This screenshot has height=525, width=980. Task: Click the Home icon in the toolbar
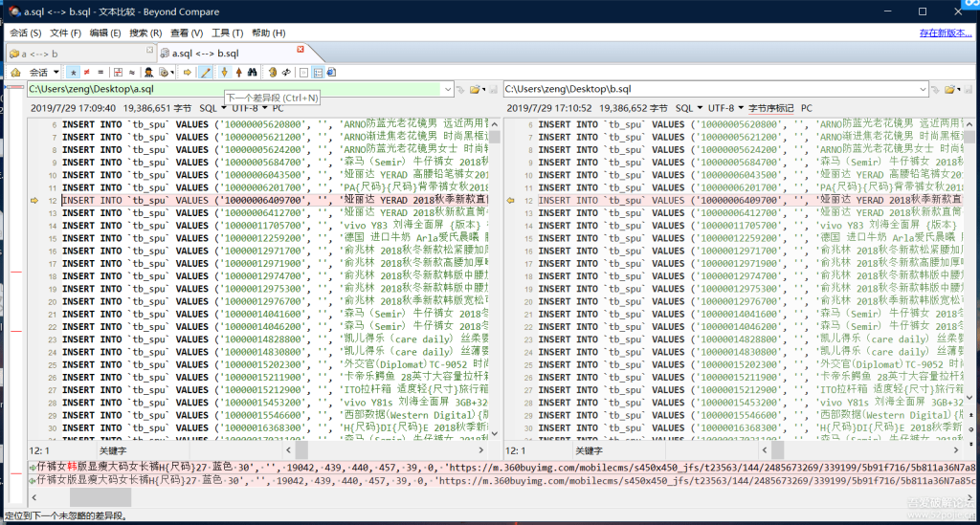(15, 73)
